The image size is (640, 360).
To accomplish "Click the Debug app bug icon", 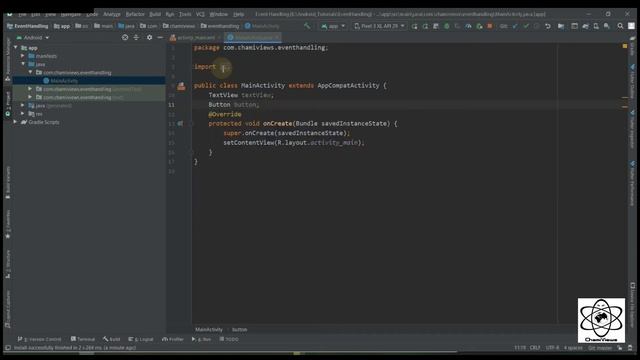I will (447, 26).
